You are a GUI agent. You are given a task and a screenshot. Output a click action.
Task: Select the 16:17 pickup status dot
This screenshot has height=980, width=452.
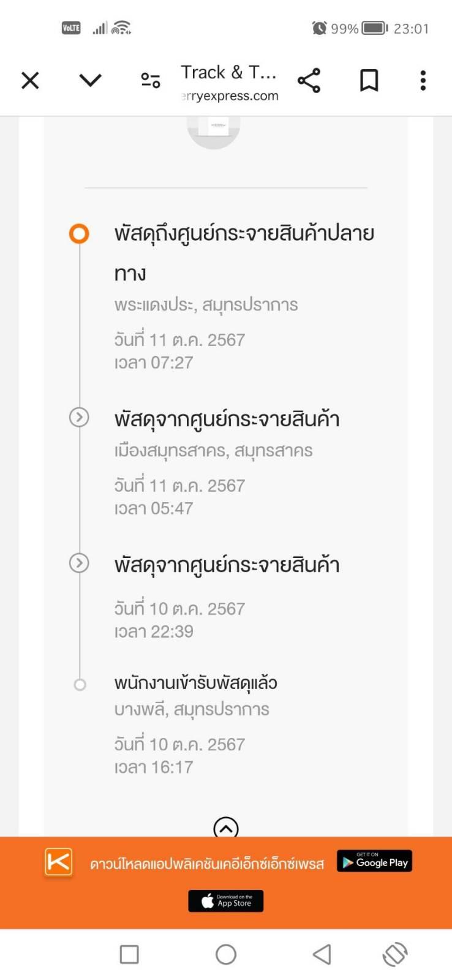click(80, 685)
